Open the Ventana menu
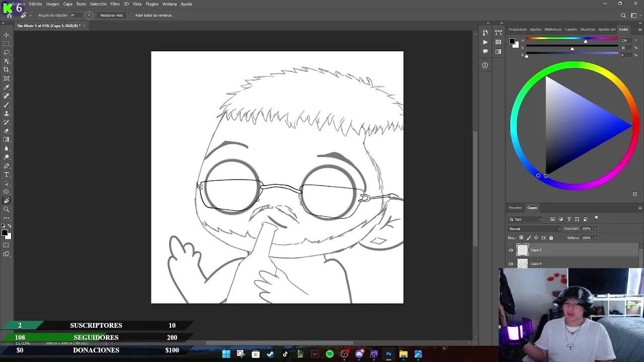This screenshot has width=644, height=362. (170, 4)
